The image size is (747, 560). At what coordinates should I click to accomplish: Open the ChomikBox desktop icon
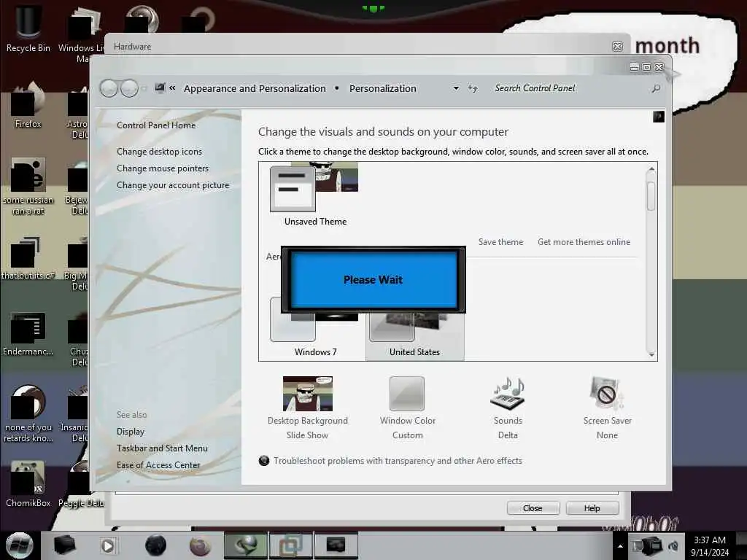(x=28, y=484)
